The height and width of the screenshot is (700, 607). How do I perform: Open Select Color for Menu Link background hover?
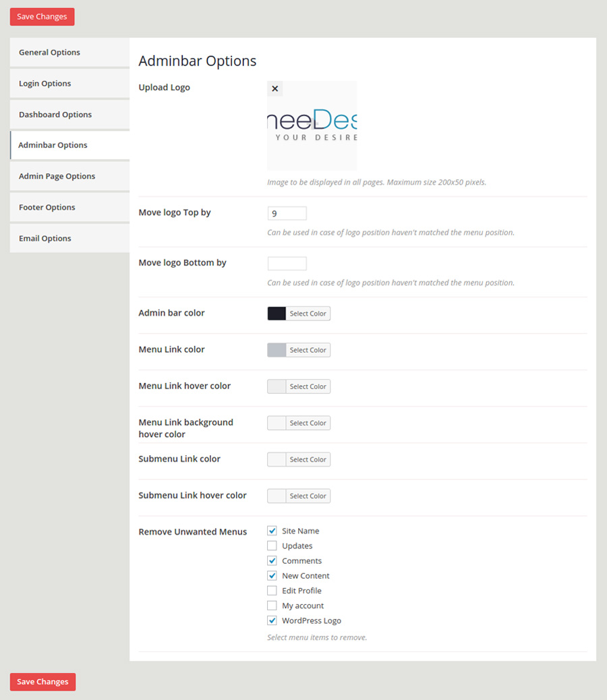click(x=308, y=423)
